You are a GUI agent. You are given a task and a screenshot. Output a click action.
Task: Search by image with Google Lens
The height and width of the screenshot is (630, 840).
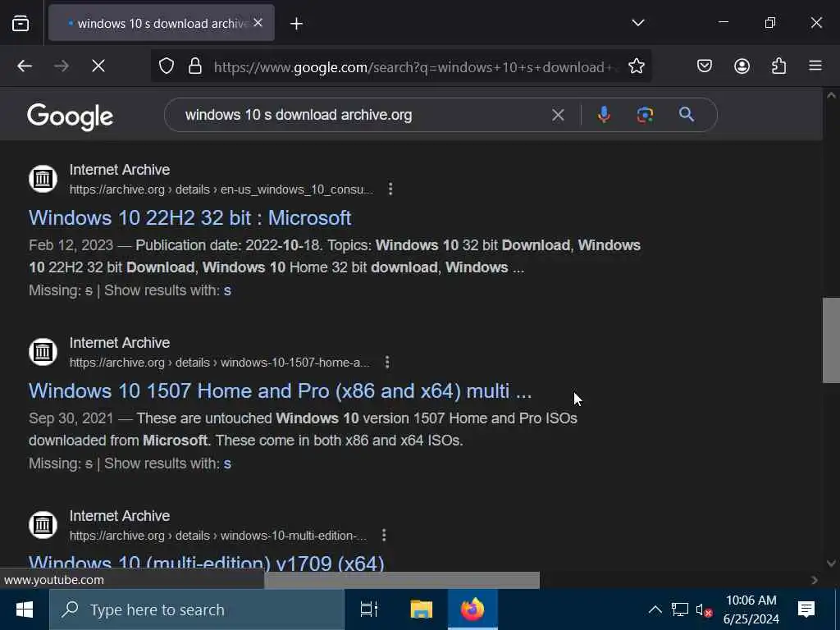click(x=645, y=115)
